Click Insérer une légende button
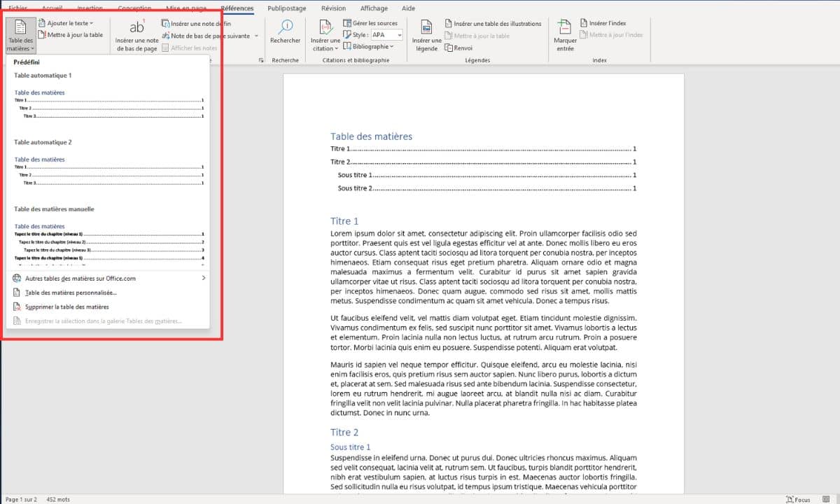Image resolution: width=840 pixels, height=504 pixels. point(426,36)
